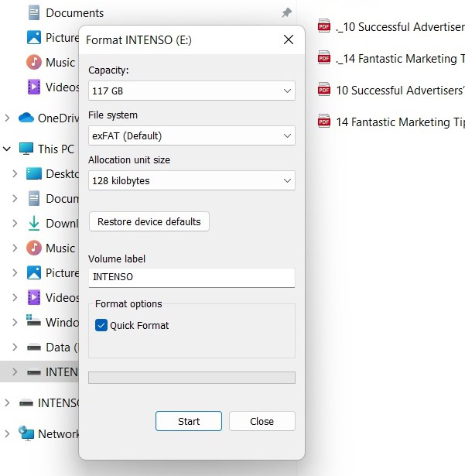The width and height of the screenshot is (465, 476).
Task: Click the Start button to format
Action: pos(189,421)
